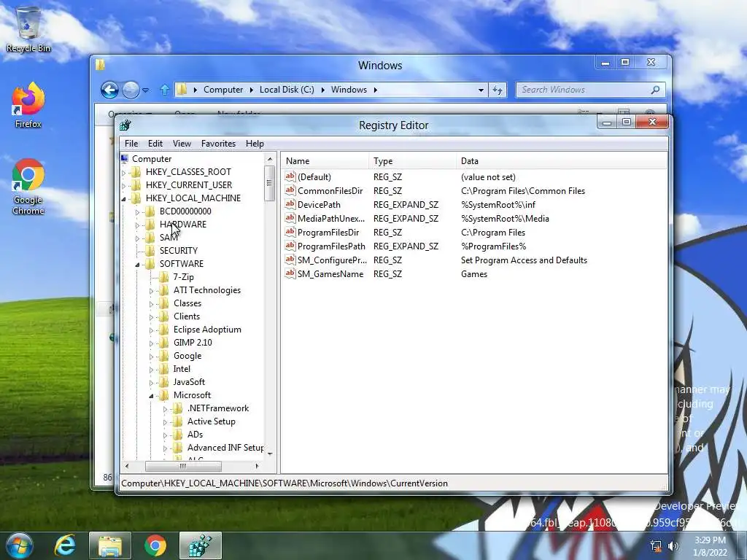Go up one folder in the Windows explorer window
This screenshot has width=747, height=560.
[x=165, y=90]
